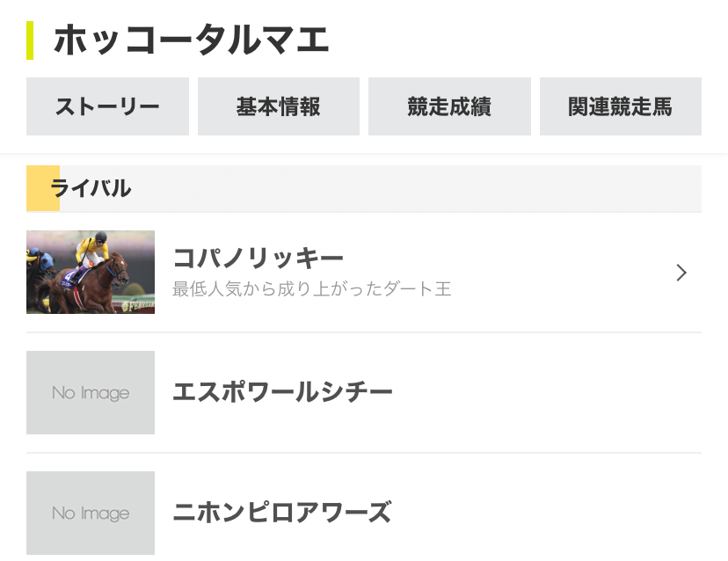Click the 最低人気から成り上がったダート王 subtitle

click(x=311, y=289)
